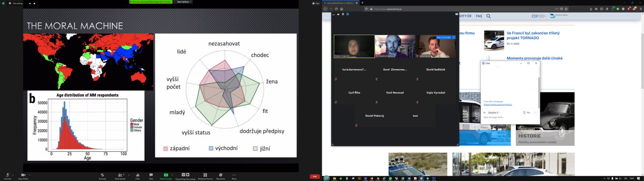Open the Chat icon in Zoom toolbar

click(x=151, y=175)
